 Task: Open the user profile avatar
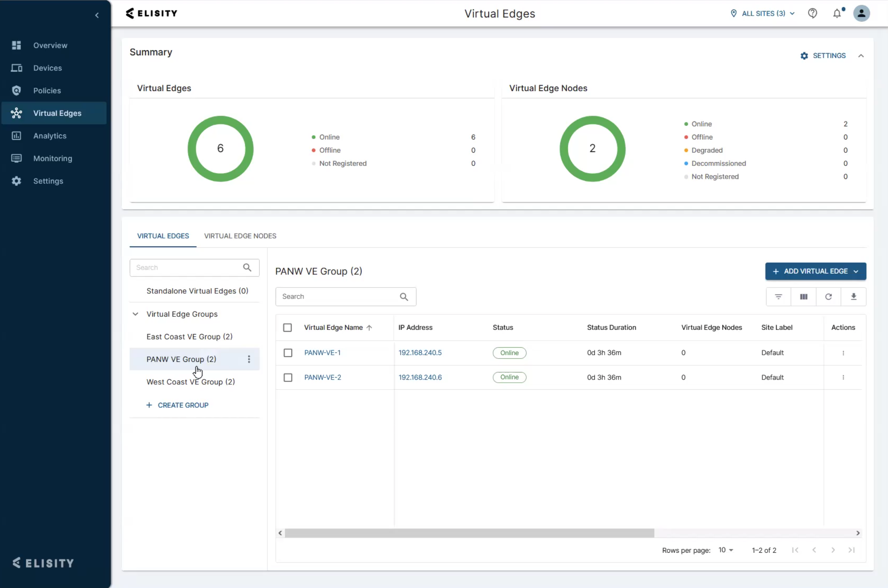click(x=861, y=13)
